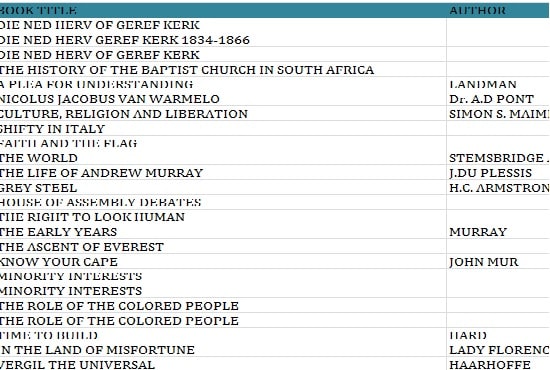Select the AUTHOR header cell

498,10
